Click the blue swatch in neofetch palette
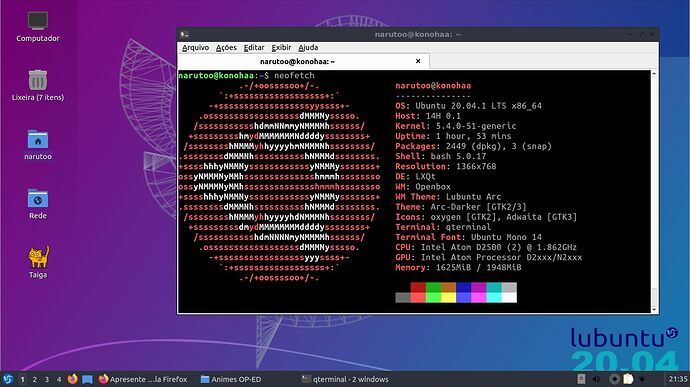This screenshot has height=387, width=690. [x=463, y=287]
